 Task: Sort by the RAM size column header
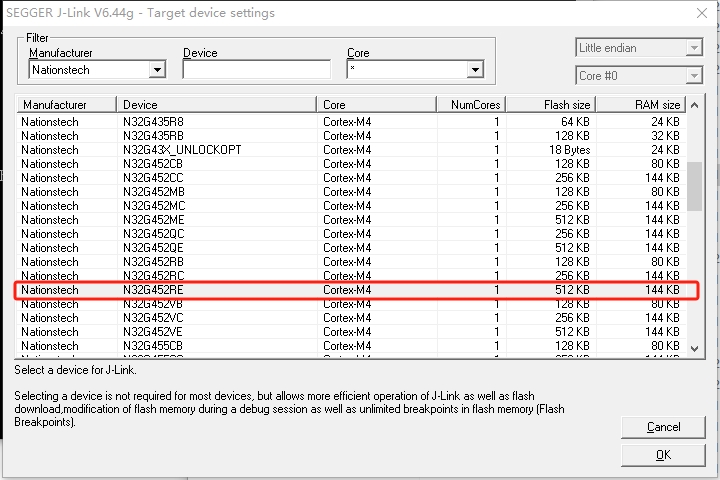point(641,105)
